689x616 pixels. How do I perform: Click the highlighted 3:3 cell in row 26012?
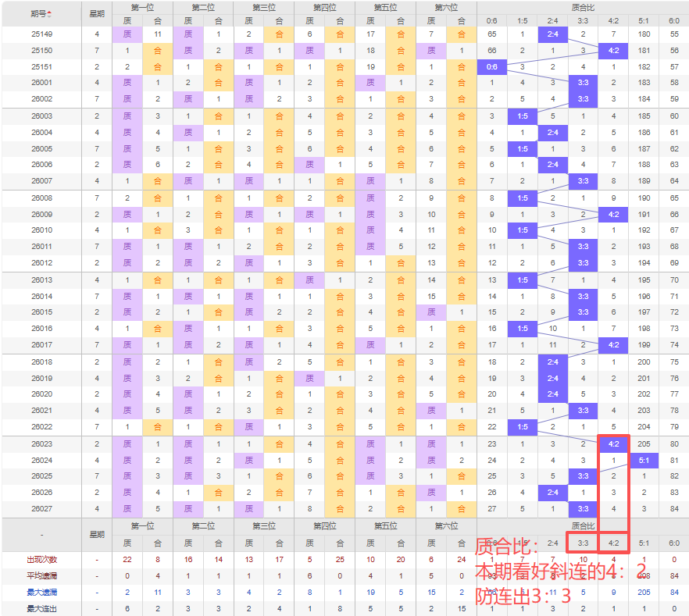coord(583,263)
